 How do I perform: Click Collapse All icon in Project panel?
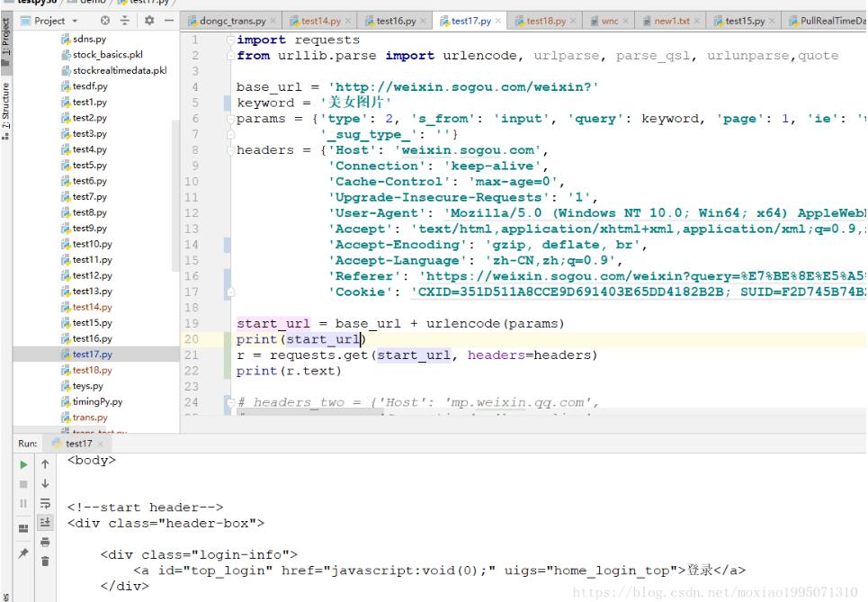point(125,21)
